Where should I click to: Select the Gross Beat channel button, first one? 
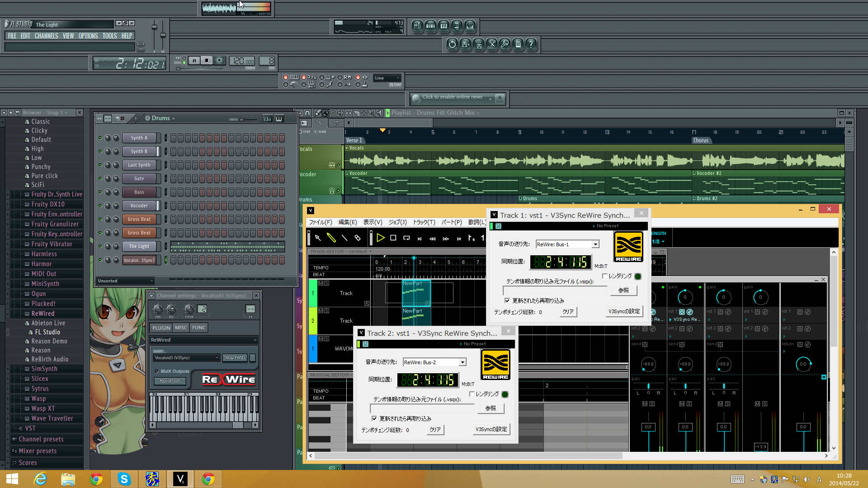[x=139, y=219]
